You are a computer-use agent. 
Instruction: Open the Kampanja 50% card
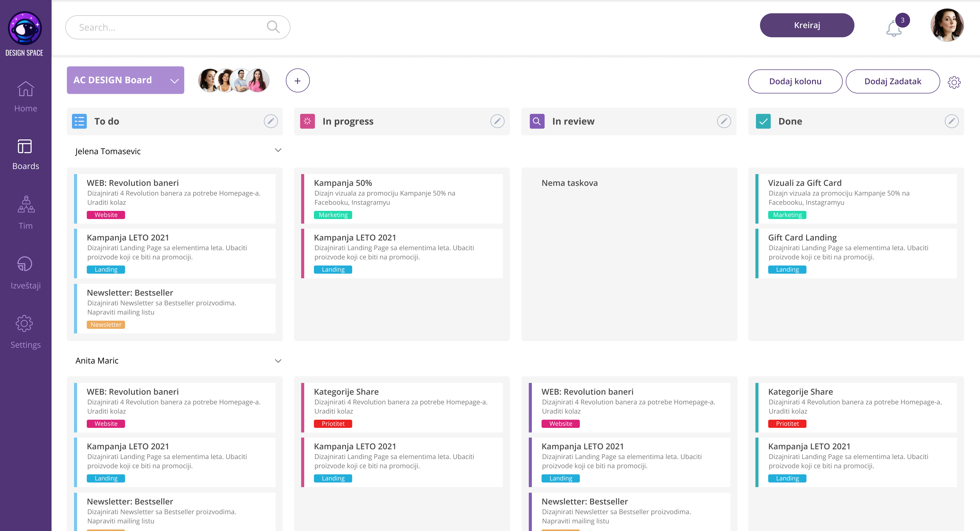point(402,199)
